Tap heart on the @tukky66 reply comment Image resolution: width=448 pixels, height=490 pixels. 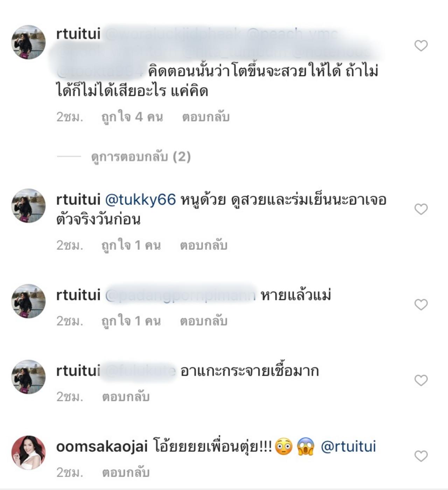click(421, 209)
